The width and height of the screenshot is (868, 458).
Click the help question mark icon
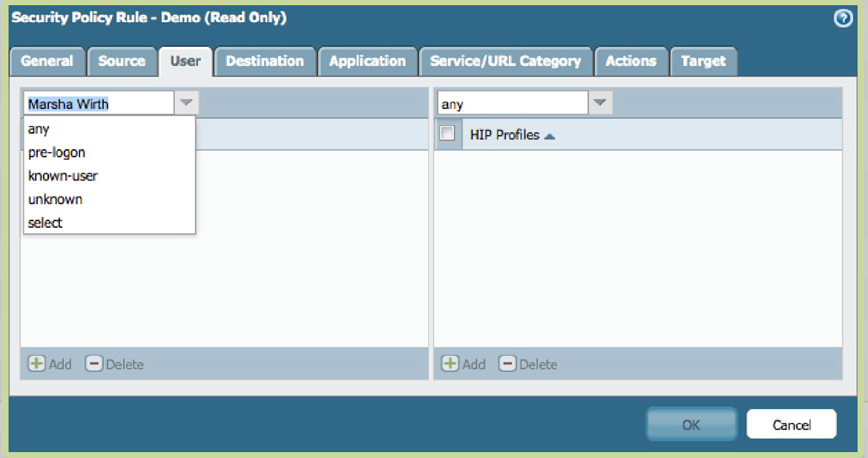coord(843,19)
